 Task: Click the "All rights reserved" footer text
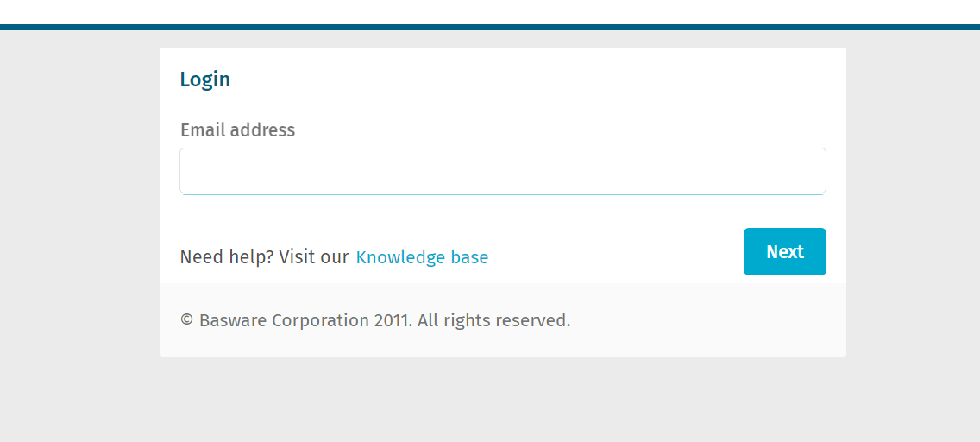[x=493, y=321]
